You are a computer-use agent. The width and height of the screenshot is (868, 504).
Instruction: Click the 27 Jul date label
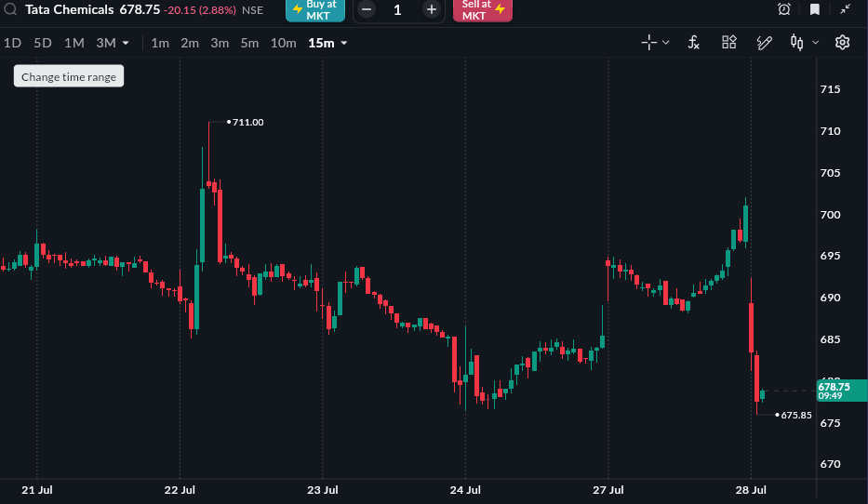(608, 490)
